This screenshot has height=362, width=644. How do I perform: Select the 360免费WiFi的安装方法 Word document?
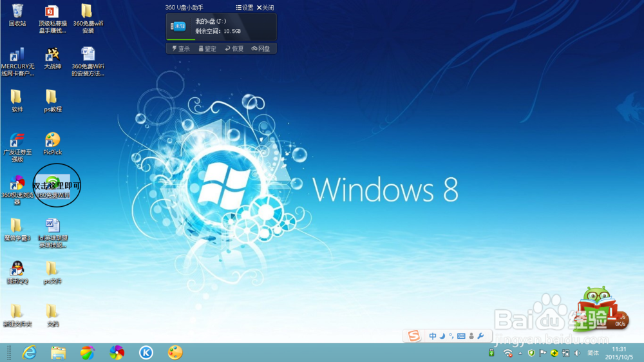88,62
